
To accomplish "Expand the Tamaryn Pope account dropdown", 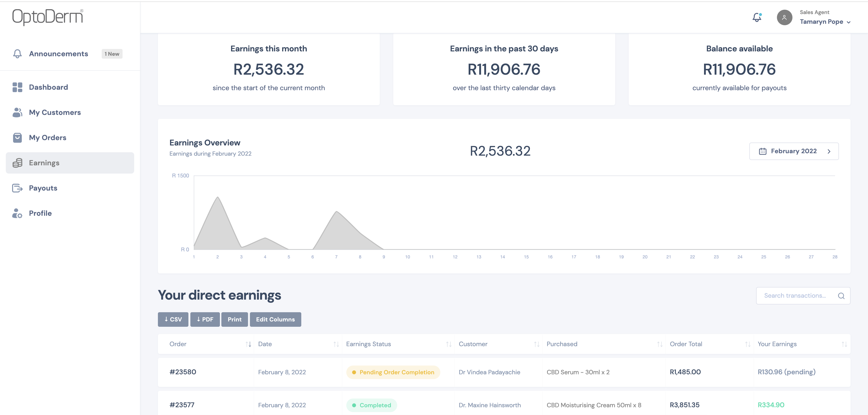I will [x=825, y=22].
